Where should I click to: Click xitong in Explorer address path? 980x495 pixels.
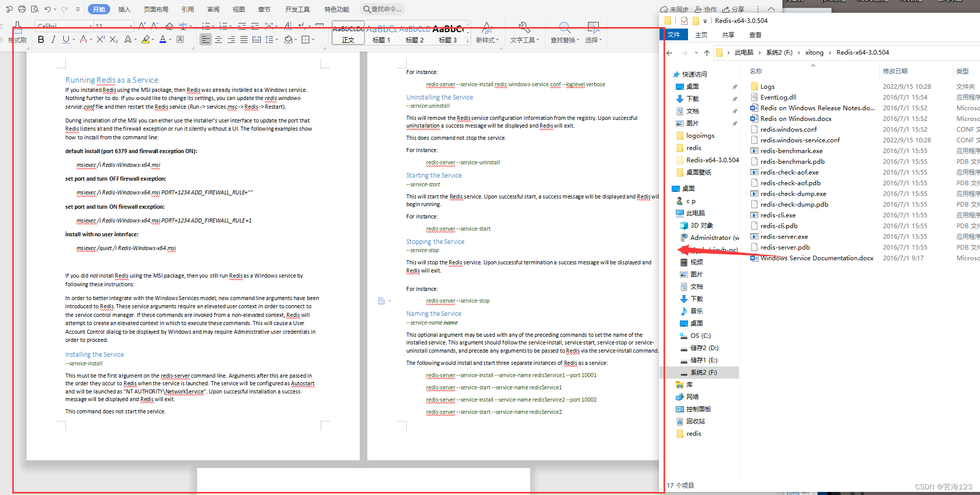click(814, 53)
